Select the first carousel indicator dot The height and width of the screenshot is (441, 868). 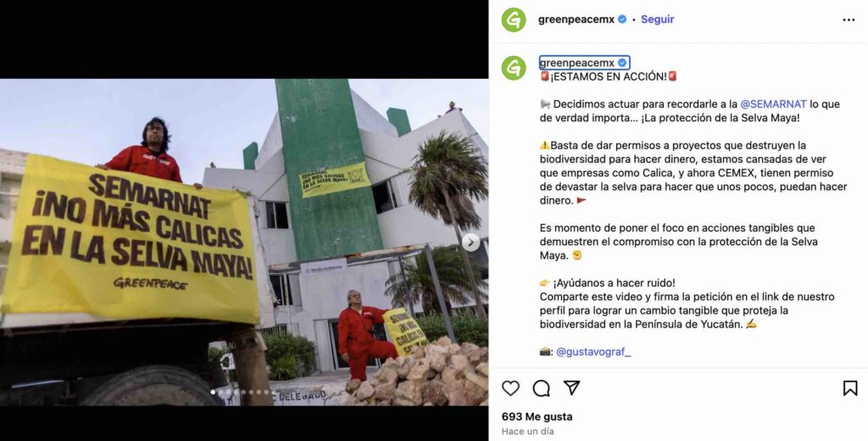213,392
